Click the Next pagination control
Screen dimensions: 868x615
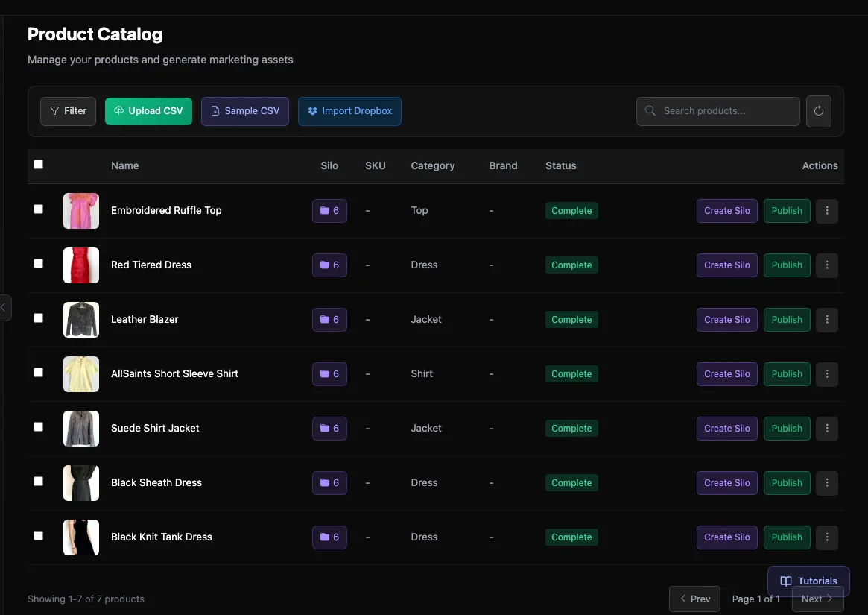click(817, 599)
